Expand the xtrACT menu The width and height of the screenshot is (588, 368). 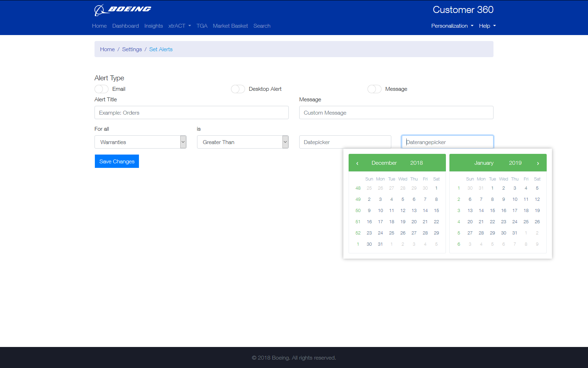(x=180, y=26)
